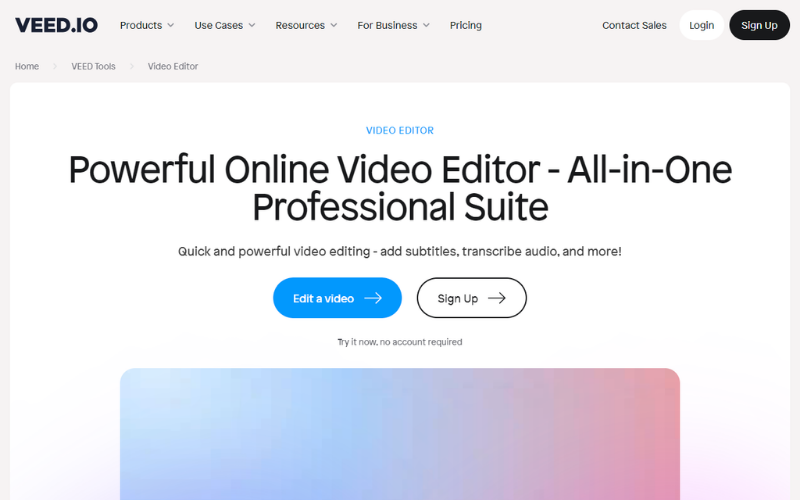Select the Video Editor breadcrumb
The width and height of the screenshot is (800, 500).
pyautogui.click(x=173, y=66)
